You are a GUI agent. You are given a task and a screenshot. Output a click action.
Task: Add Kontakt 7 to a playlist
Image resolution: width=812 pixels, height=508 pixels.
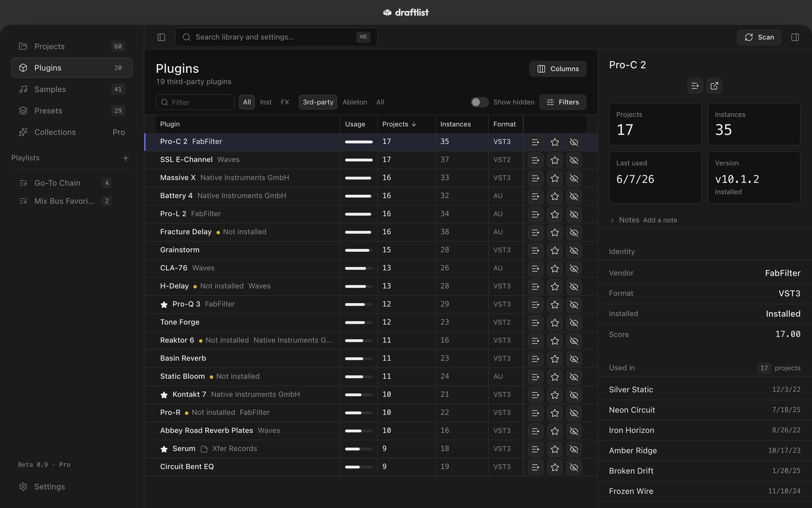(x=536, y=395)
